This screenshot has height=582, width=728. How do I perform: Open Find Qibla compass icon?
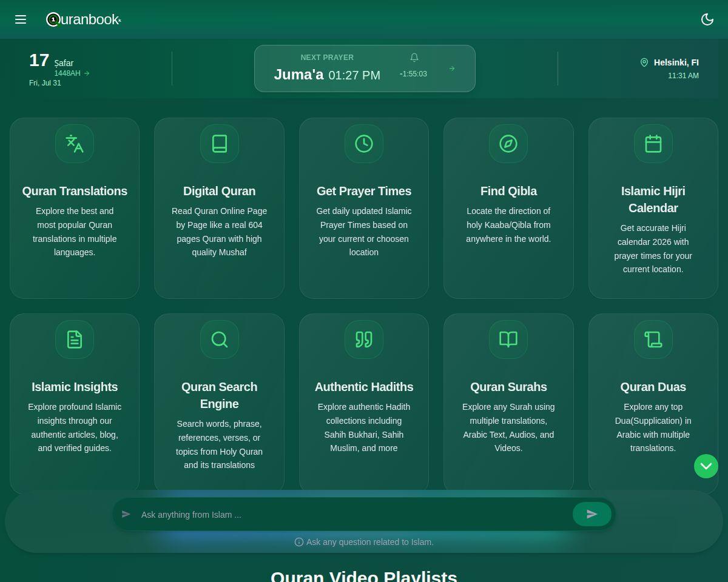[508, 144]
